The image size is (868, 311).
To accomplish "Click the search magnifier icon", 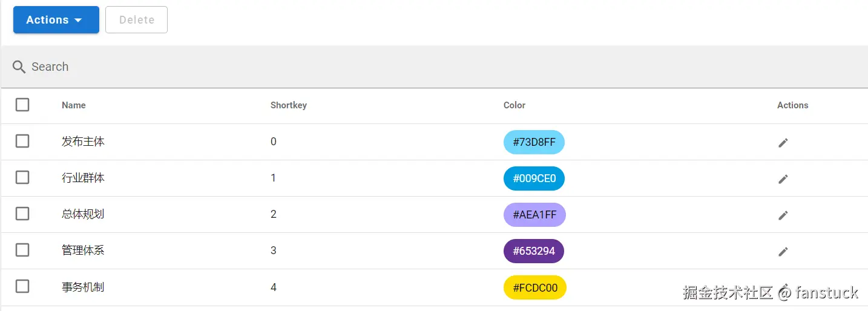I will 19,67.
